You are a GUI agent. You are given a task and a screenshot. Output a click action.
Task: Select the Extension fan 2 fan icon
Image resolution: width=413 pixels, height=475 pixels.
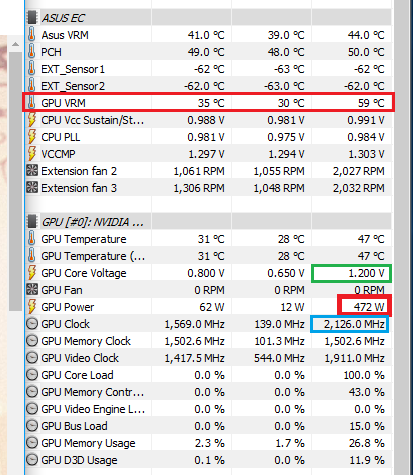32,171
